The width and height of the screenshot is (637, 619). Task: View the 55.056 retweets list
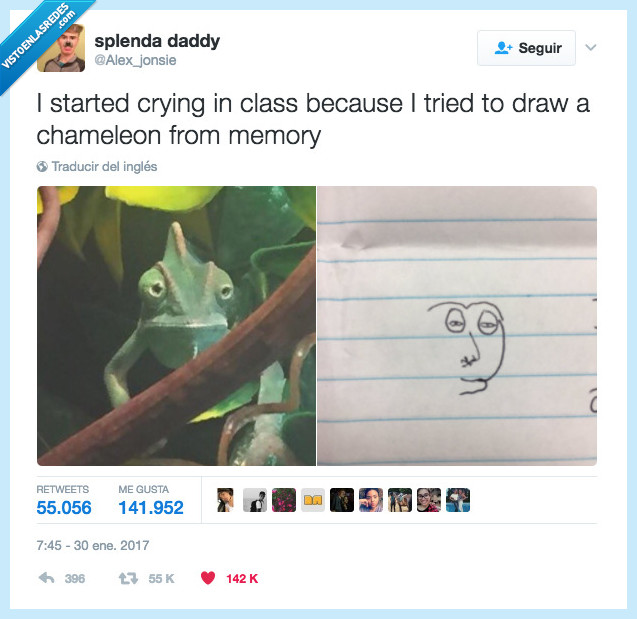(64, 500)
